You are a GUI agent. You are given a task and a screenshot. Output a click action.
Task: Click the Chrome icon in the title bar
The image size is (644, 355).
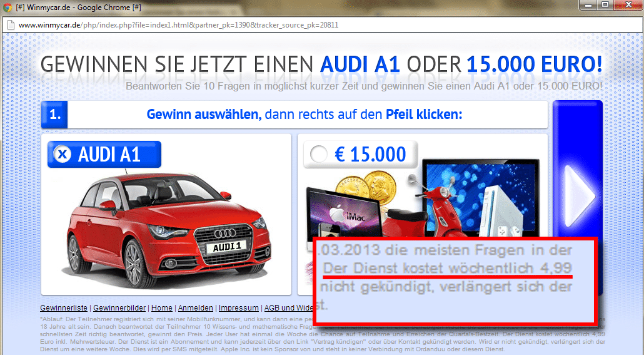tap(7, 7)
